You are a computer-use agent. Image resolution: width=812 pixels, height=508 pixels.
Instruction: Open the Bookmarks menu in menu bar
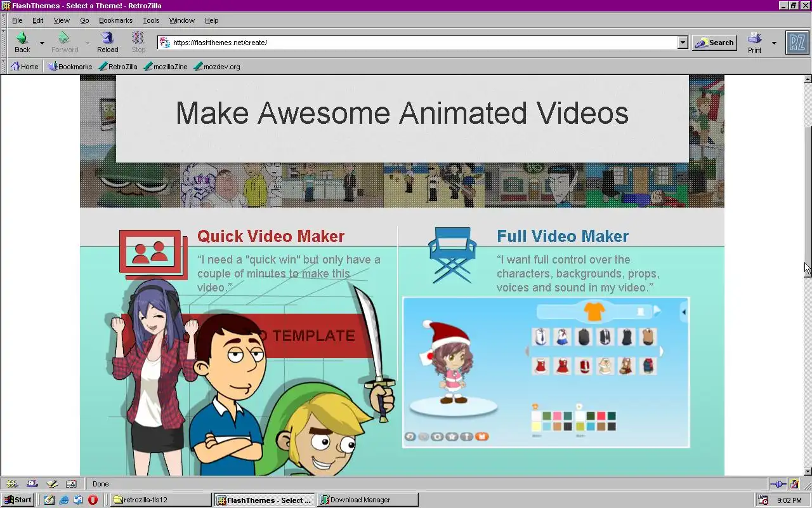click(115, 20)
